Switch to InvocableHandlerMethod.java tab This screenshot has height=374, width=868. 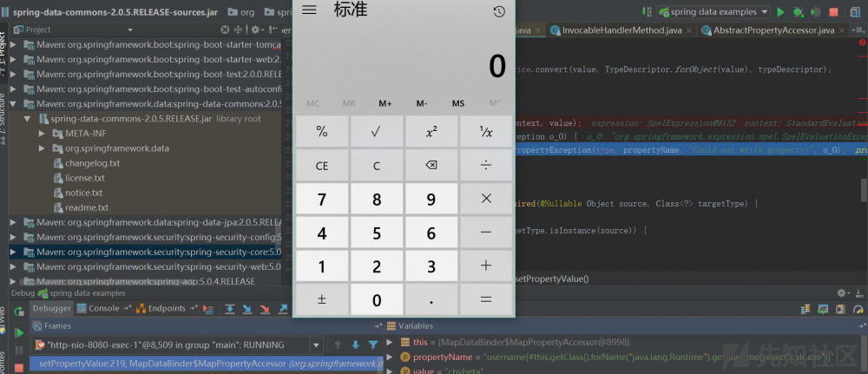(x=621, y=30)
